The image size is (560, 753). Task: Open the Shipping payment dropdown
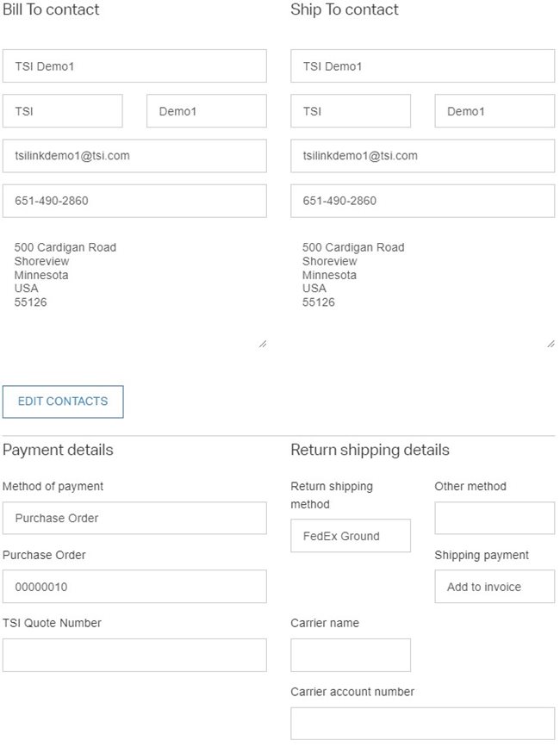pyautogui.click(x=495, y=587)
